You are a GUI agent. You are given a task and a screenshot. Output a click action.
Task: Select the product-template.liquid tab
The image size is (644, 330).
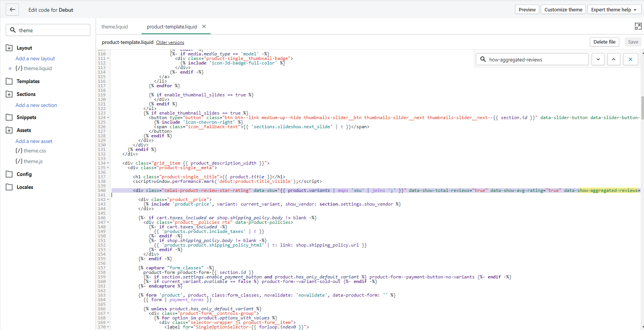[172, 27]
